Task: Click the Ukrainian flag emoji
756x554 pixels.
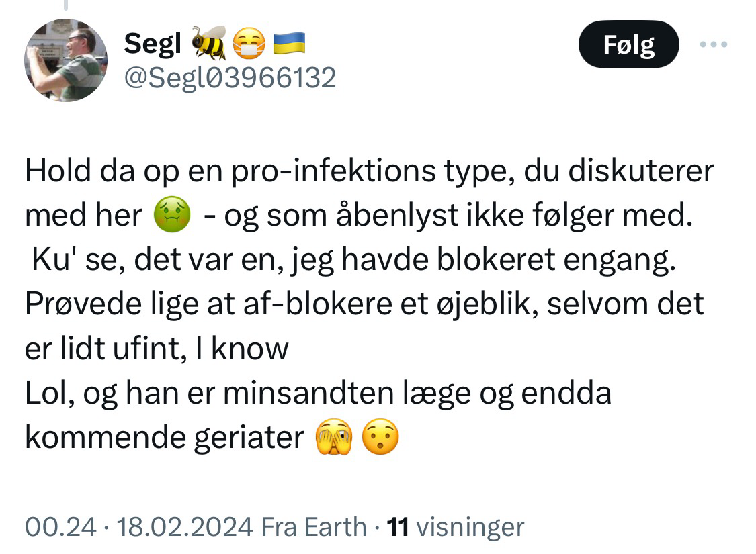Action: tap(289, 43)
